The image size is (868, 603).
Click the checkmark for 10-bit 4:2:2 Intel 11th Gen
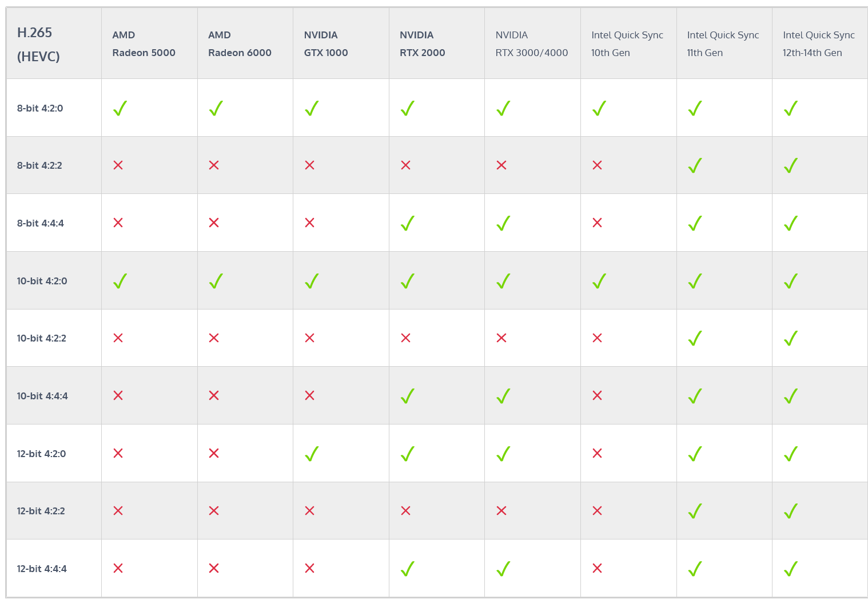coord(695,338)
